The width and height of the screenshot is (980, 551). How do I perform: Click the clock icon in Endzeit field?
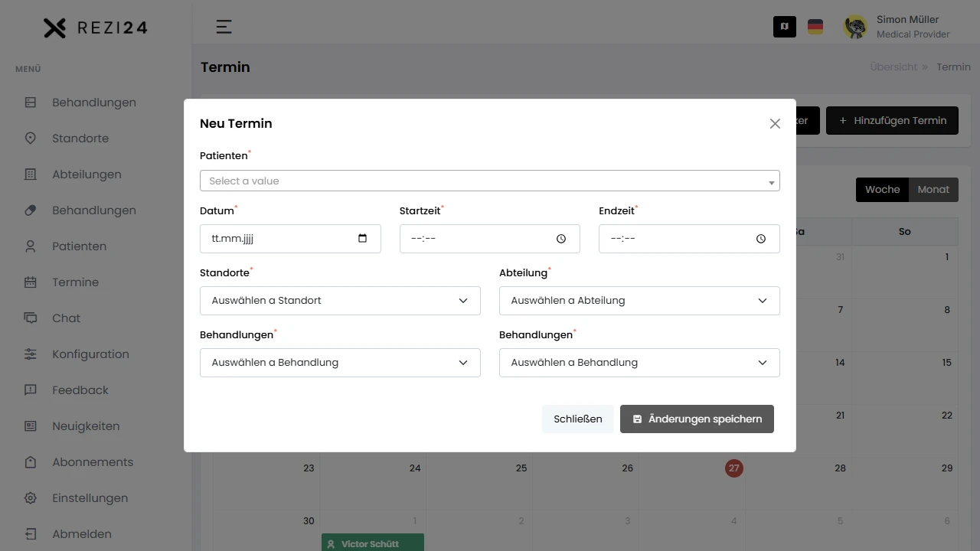pyautogui.click(x=761, y=239)
